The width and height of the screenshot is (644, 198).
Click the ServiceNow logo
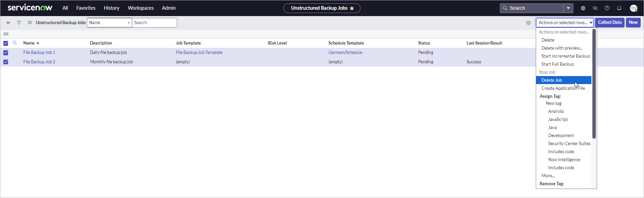pos(30,8)
